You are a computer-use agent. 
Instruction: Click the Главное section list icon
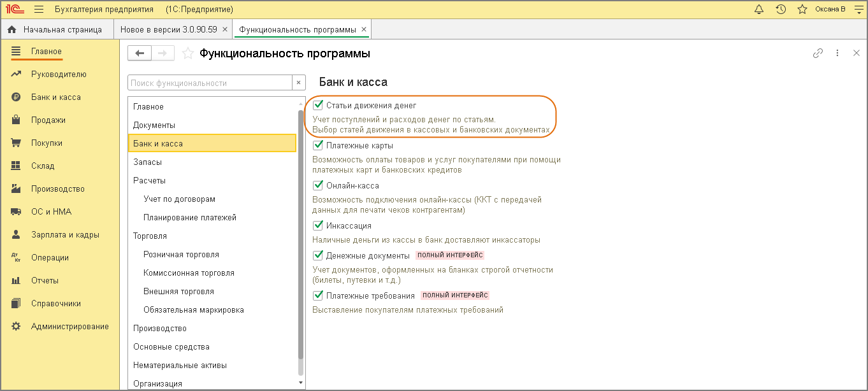tap(17, 51)
